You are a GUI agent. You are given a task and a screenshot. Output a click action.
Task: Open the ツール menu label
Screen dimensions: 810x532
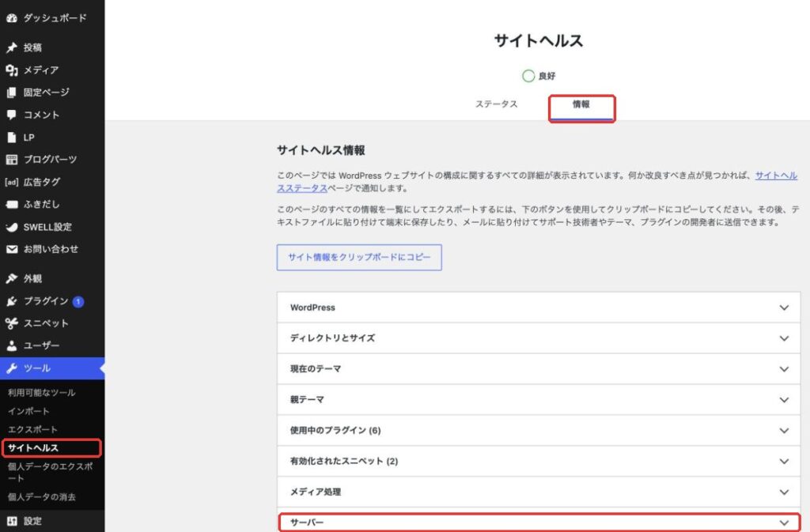click(x=37, y=368)
